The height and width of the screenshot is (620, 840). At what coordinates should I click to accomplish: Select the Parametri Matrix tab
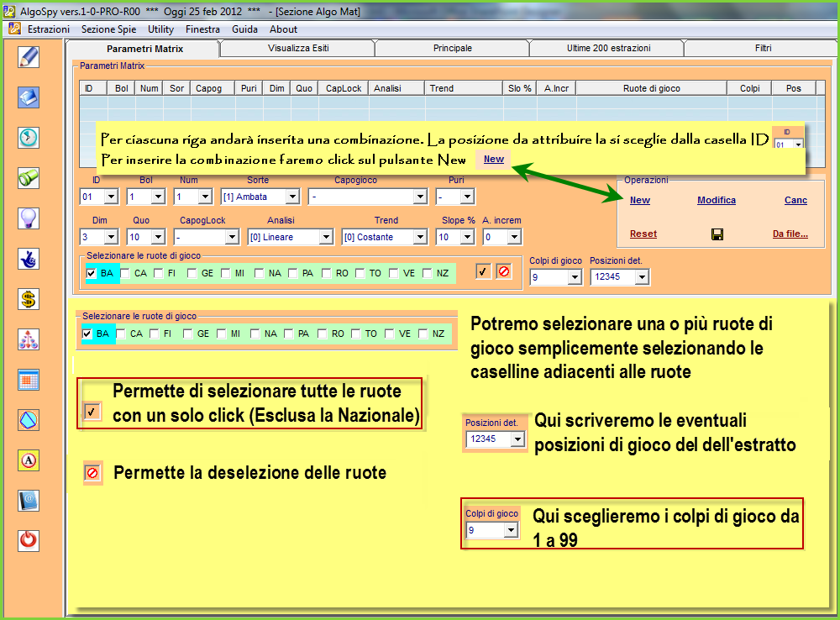point(144,49)
